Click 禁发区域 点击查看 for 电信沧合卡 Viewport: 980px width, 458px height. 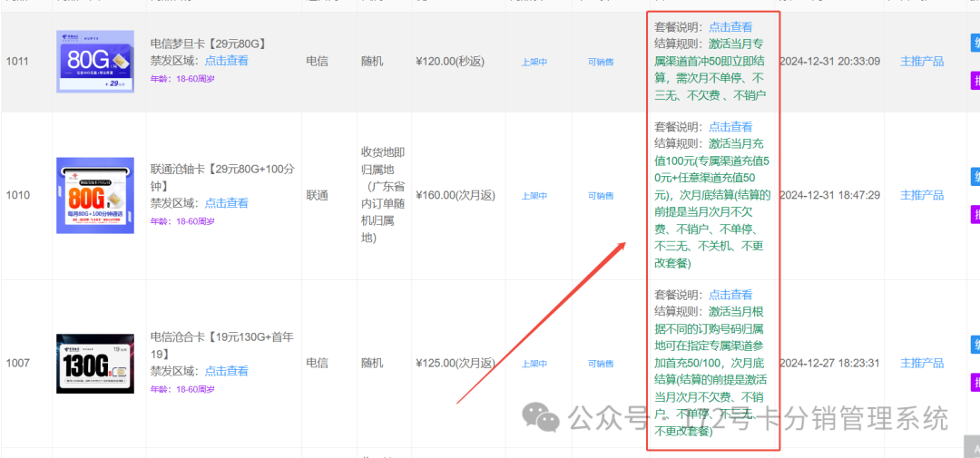(226, 371)
